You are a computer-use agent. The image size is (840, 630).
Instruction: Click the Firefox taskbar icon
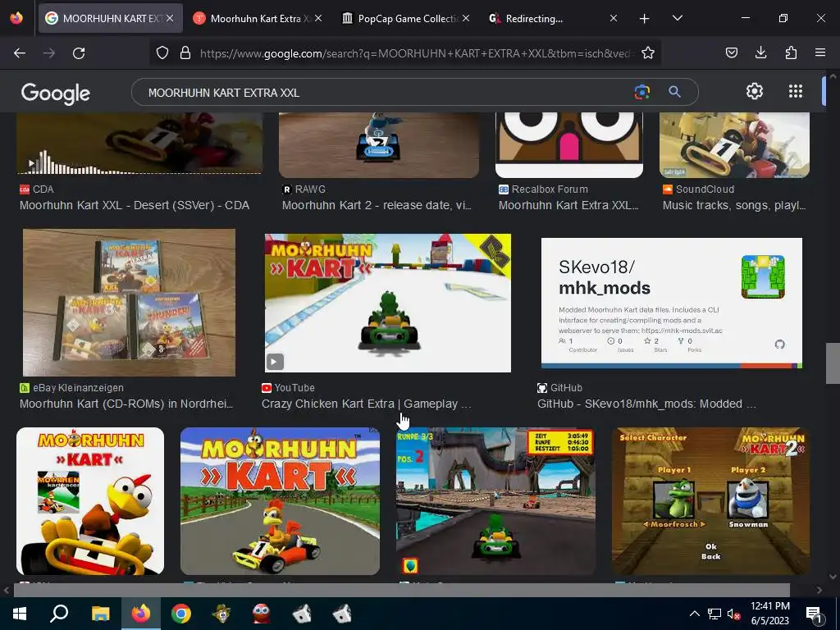coord(141,614)
